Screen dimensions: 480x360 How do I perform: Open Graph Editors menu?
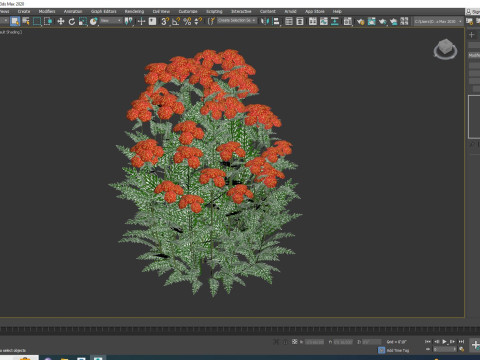tap(104, 11)
